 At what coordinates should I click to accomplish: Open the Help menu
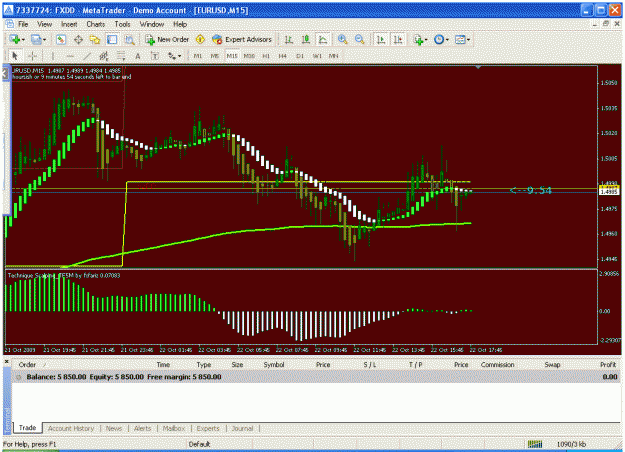180,24
